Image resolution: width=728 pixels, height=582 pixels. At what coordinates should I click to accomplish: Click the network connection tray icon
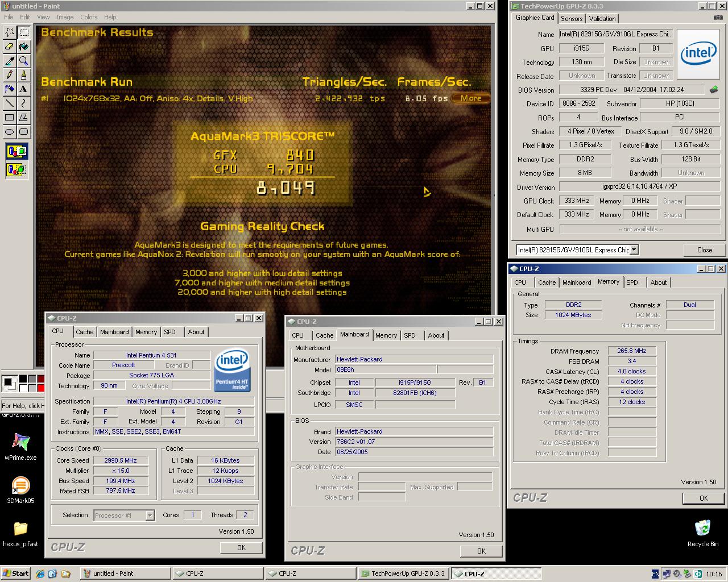coord(667,574)
